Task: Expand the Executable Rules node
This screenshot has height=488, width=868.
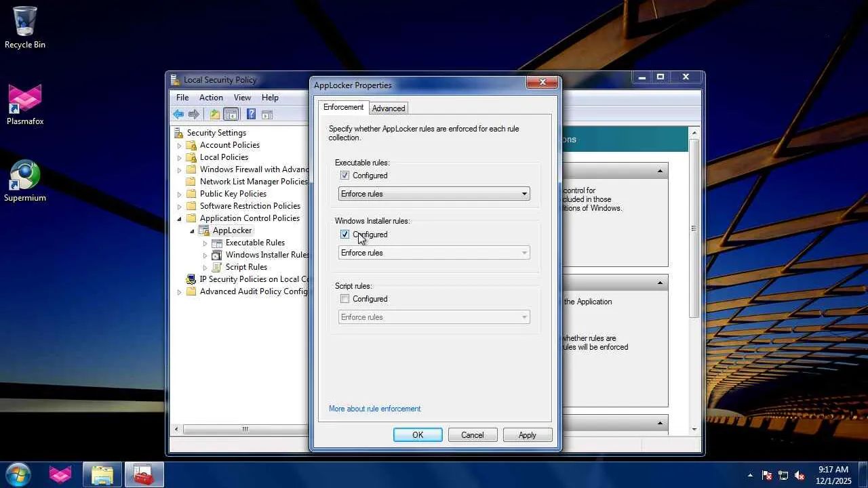Action: click(205, 243)
